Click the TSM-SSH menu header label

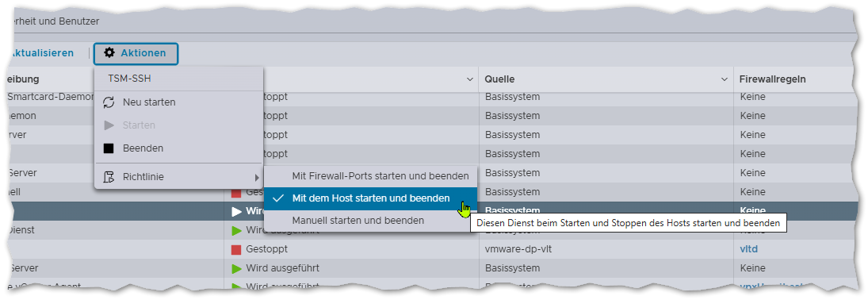click(129, 79)
